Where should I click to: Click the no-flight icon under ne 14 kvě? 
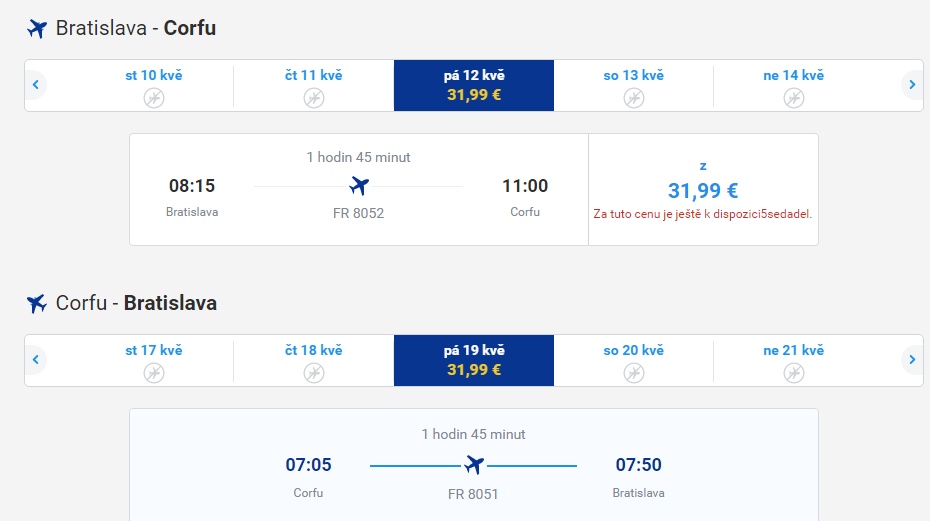794,98
